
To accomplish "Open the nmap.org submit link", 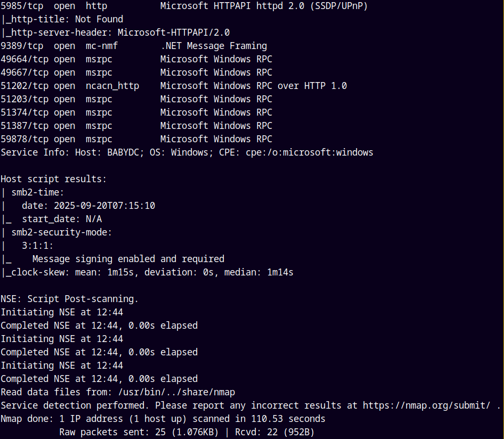I will (426, 405).
